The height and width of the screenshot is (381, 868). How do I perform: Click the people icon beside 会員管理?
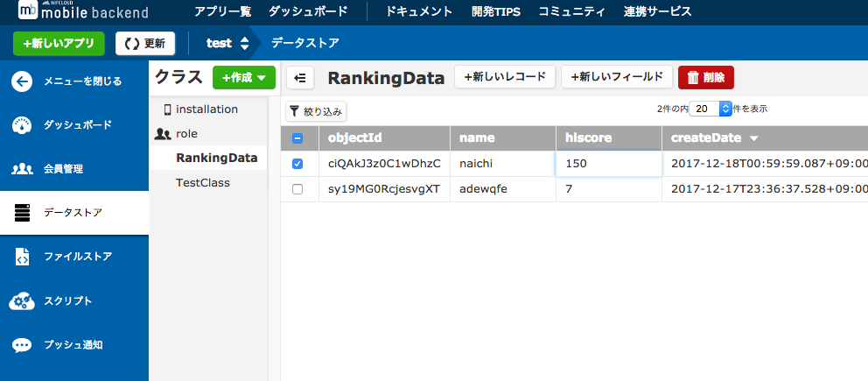(22, 169)
